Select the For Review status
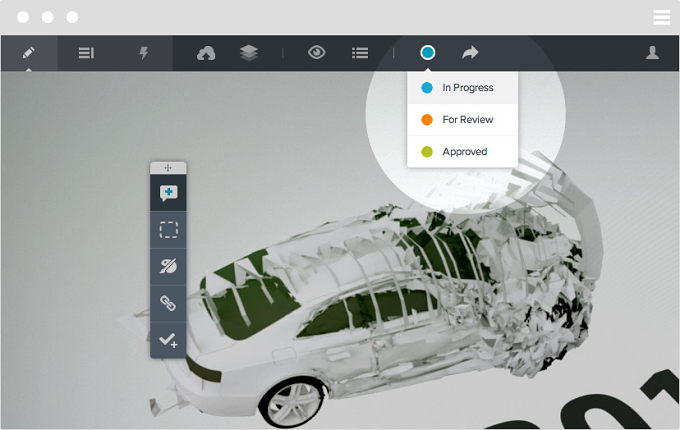The height and width of the screenshot is (430, 680). 462,120
